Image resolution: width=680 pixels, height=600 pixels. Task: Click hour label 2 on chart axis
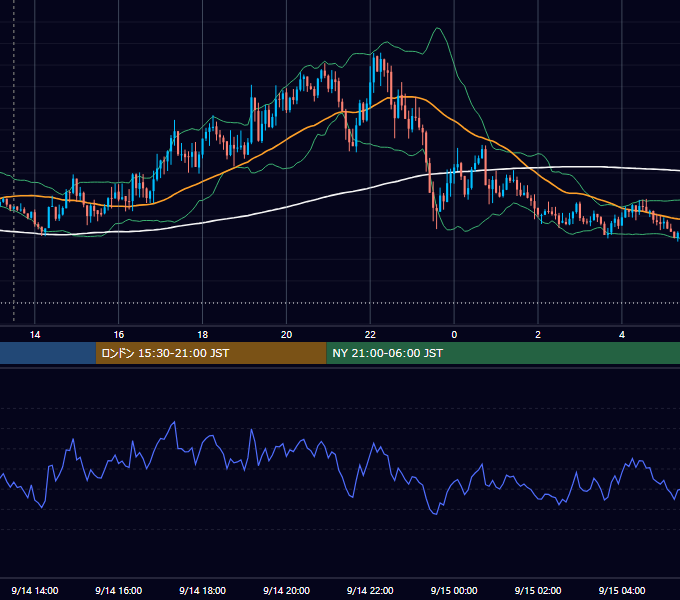coord(538,335)
